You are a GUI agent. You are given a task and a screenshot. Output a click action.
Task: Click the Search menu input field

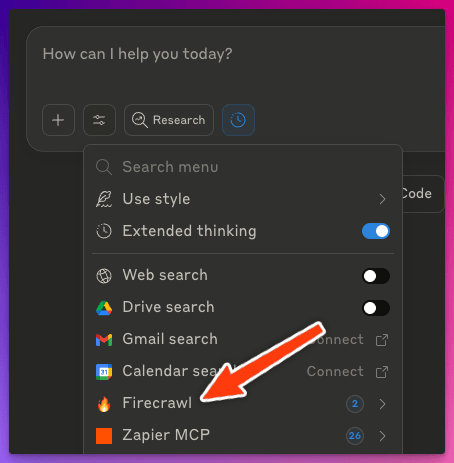[x=243, y=167]
